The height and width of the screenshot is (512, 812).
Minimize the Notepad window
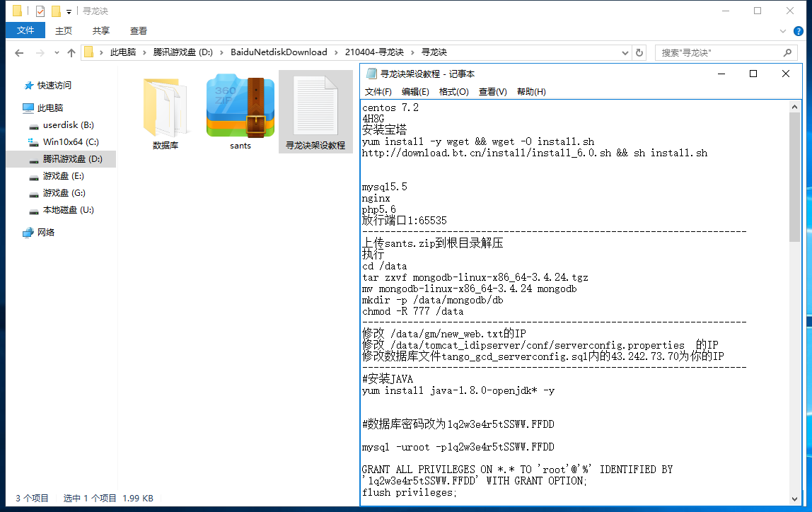[721, 74]
